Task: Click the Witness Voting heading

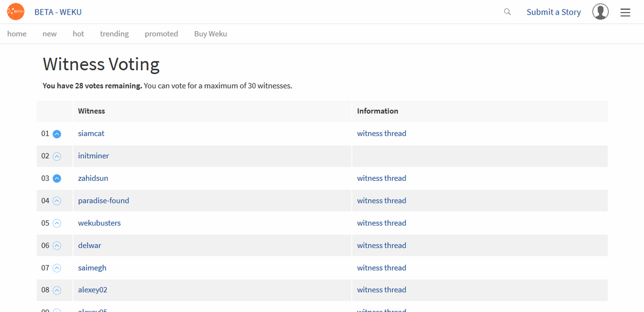Action: [101, 64]
